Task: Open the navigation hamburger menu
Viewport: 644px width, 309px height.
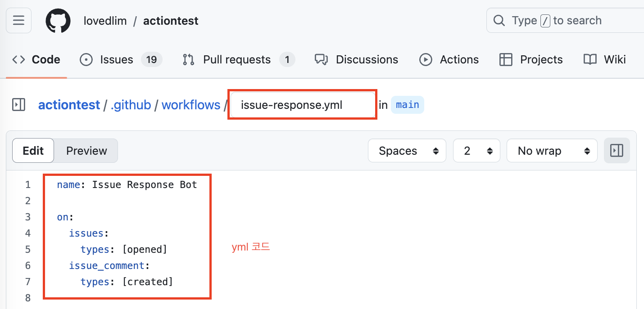Action: click(x=18, y=20)
